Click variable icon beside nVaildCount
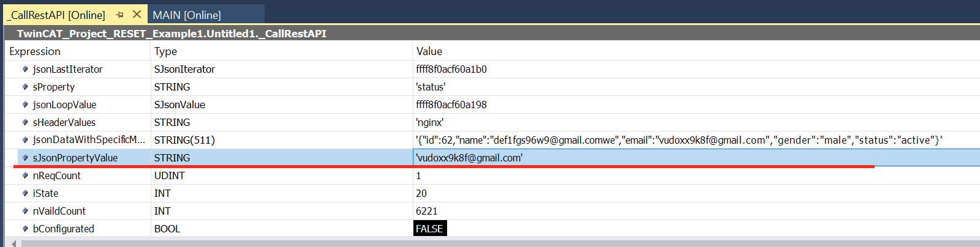Viewport: 980px width, 247px height. (25, 211)
